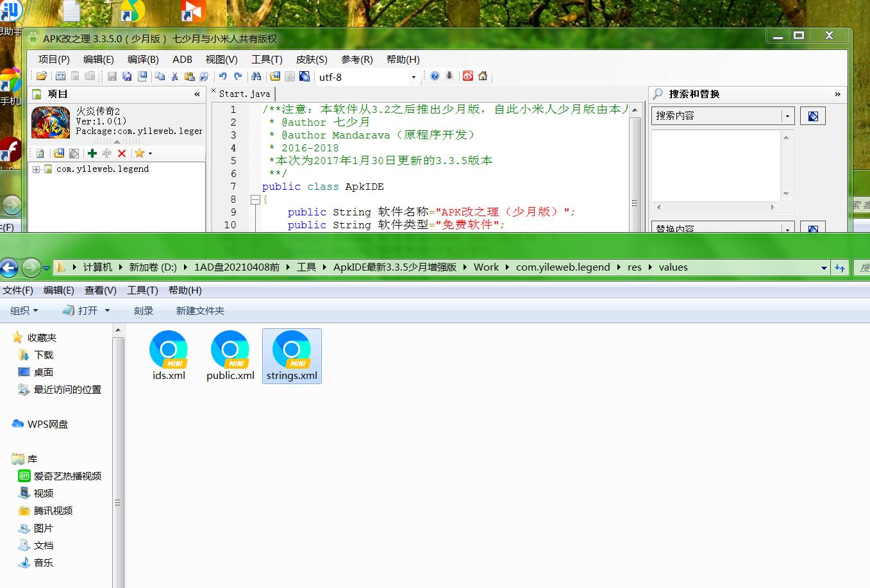Open the 编译(B) menu
The image size is (870, 588).
click(x=143, y=59)
